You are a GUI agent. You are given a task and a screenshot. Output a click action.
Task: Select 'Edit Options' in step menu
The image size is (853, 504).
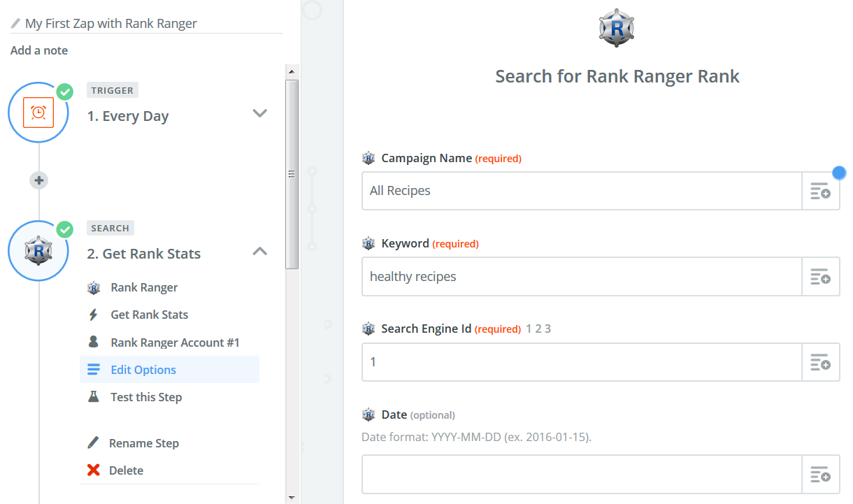[x=169, y=370]
